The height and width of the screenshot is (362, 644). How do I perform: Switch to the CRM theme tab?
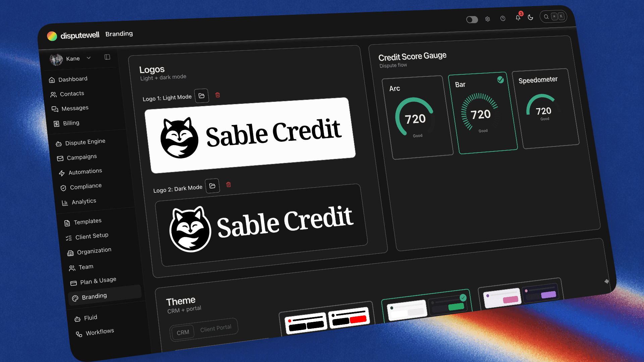coord(183,333)
